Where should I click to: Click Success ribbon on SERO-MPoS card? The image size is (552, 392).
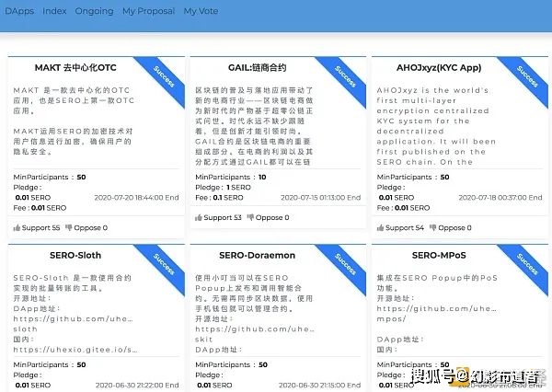[527, 264]
